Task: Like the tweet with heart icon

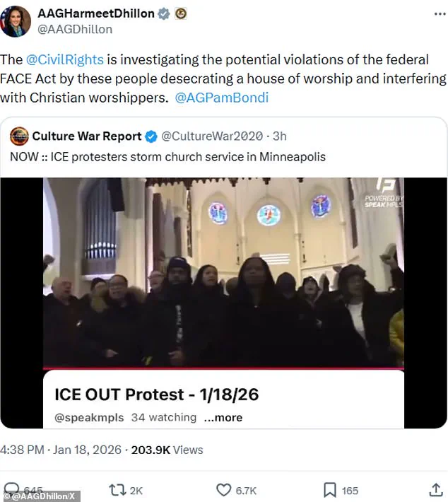Action: (224, 490)
